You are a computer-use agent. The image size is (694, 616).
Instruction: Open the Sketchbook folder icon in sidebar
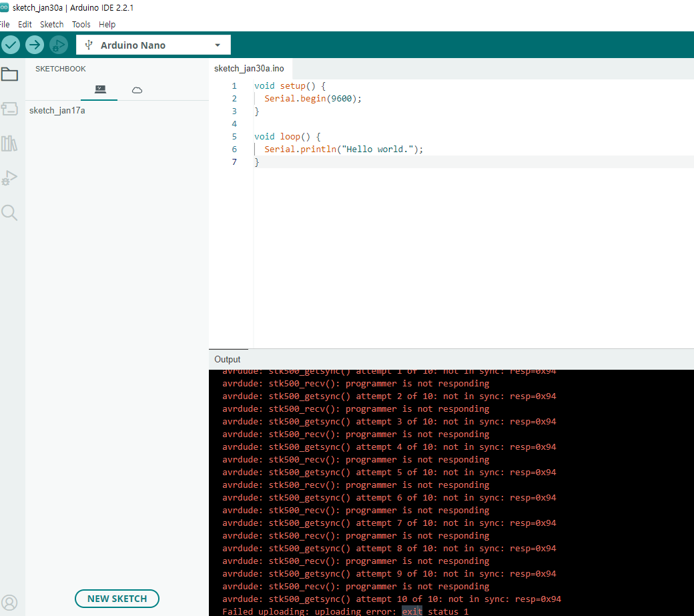(10, 74)
